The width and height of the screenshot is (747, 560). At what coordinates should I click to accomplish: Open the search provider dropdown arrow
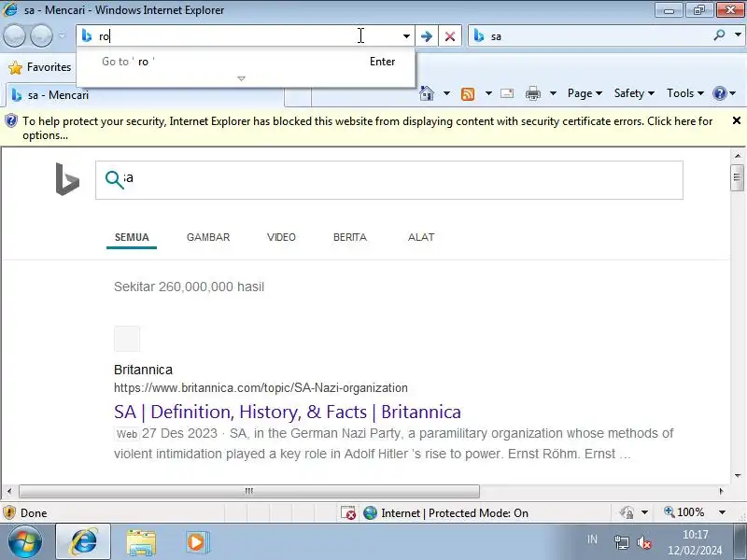point(738,35)
